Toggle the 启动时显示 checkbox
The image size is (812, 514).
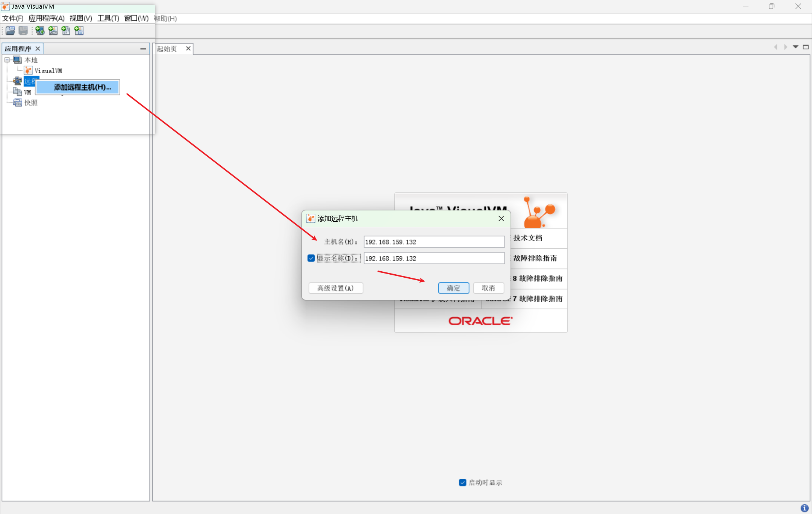tap(462, 482)
